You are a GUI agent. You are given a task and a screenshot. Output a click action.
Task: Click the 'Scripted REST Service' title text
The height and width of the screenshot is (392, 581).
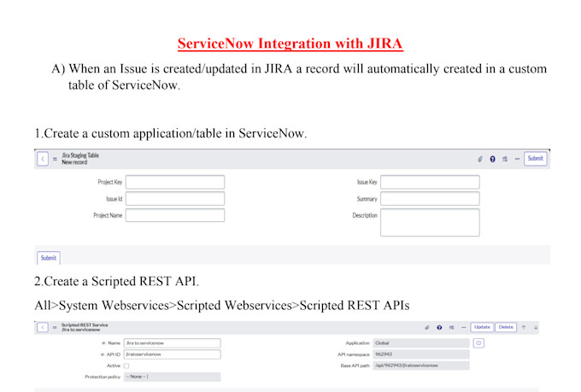85,325
